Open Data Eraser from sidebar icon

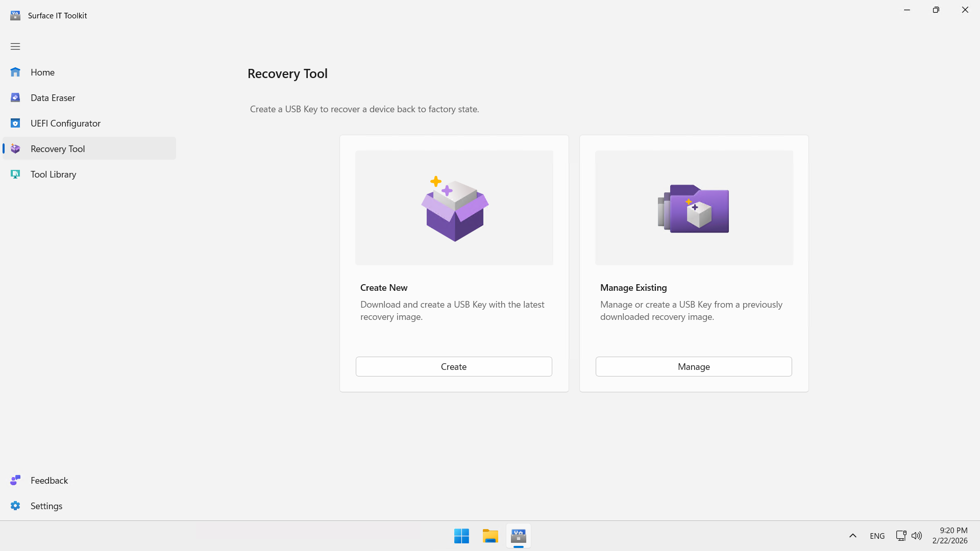pos(15,98)
